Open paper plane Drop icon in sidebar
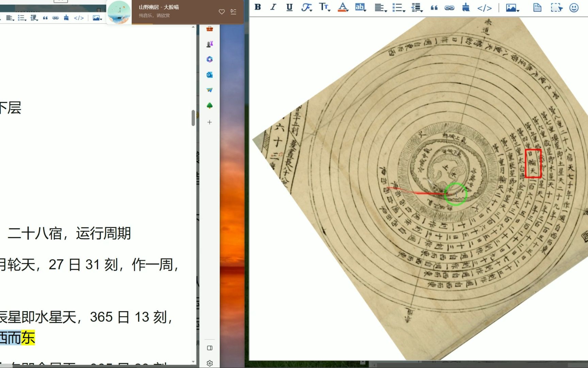The height and width of the screenshot is (368, 588). [210, 90]
